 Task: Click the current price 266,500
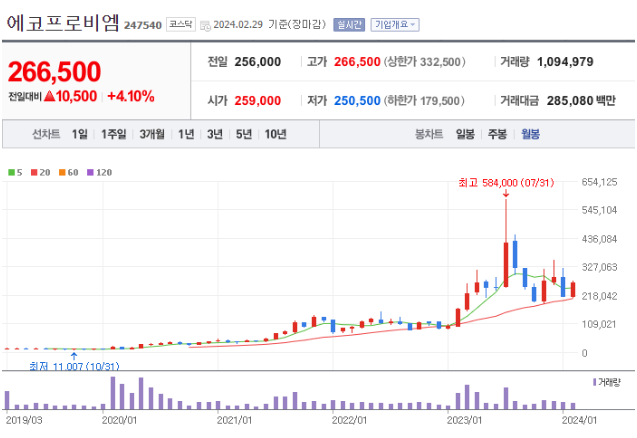[x=54, y=72]
